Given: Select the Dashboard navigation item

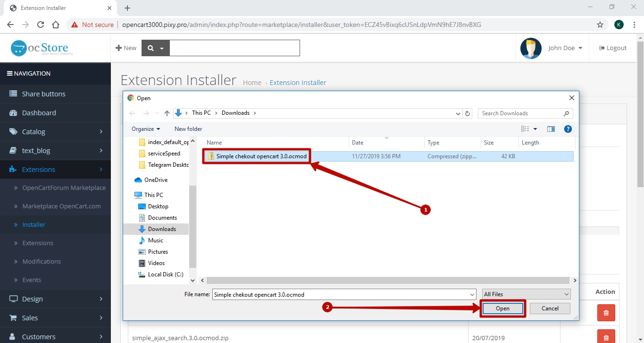Looking at the screenshot, I should coord(39,113).
